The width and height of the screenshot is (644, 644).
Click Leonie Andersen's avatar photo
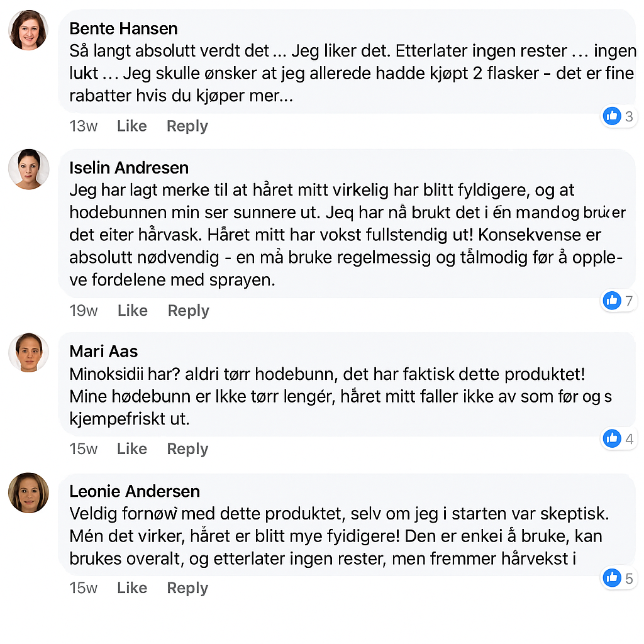[28, 492]
